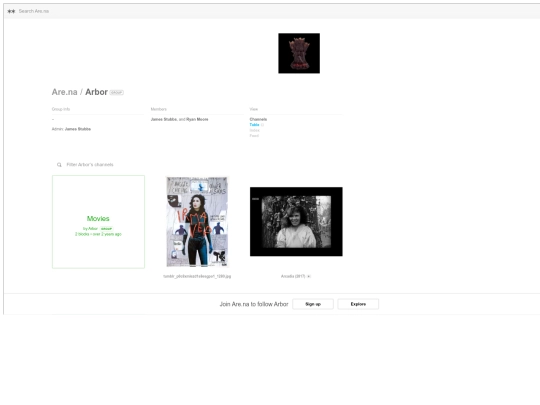The image size is (540, 405).
Task: Click the Arbor group title
Action: (x=96, y=92)
